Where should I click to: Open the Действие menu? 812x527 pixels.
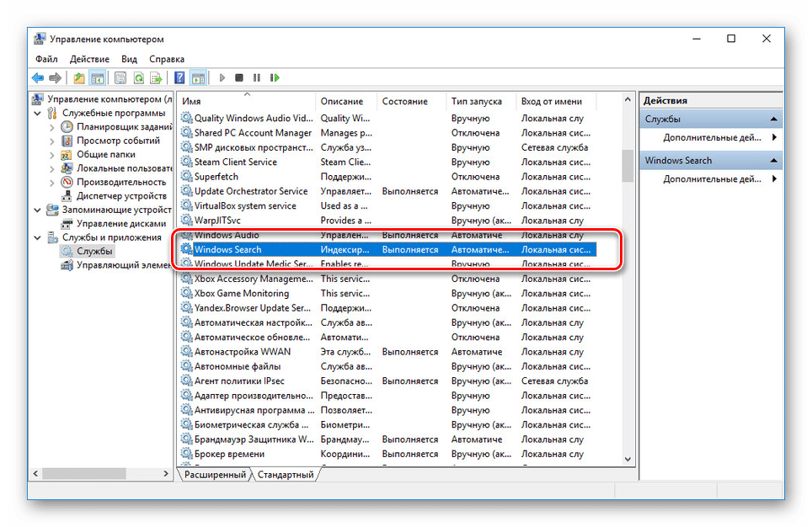(x=89, y=59)
